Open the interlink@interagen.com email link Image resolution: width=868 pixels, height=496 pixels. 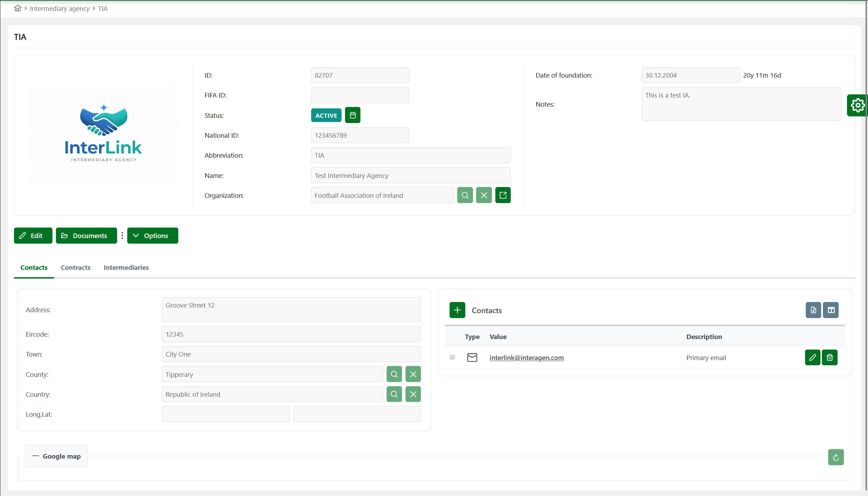pos(526,358)
